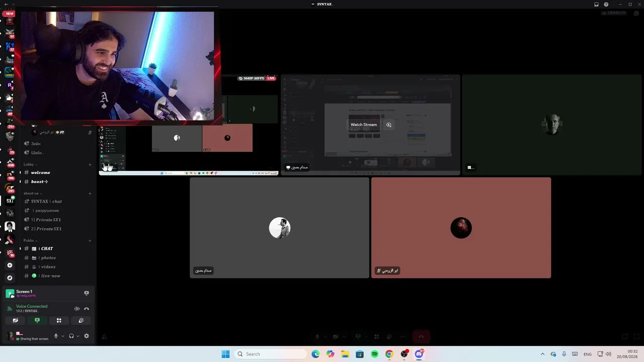The height and width of the screenshot is (362, 644).
Task: Open the Discord help icon
Action: [606, 5]
